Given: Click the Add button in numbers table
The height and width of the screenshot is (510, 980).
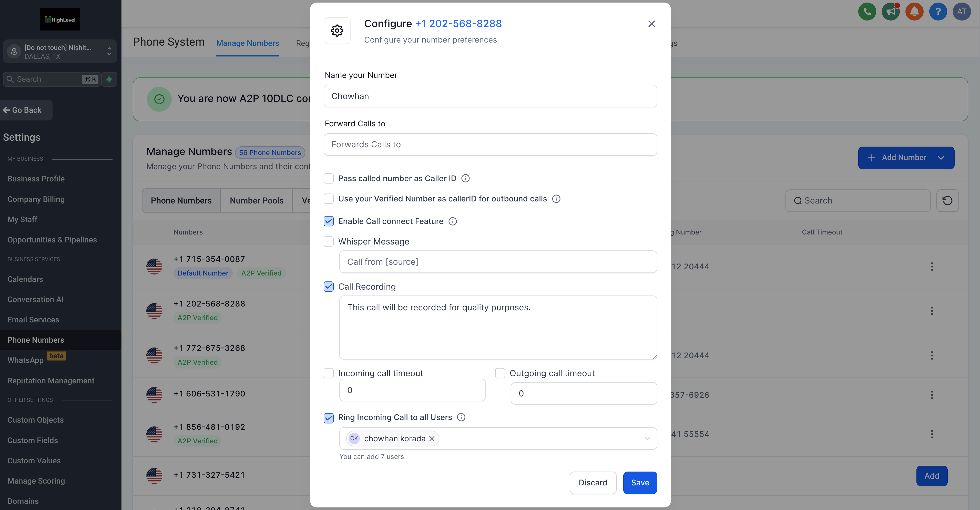Looking at the screenshot, I should pos(932,476).
